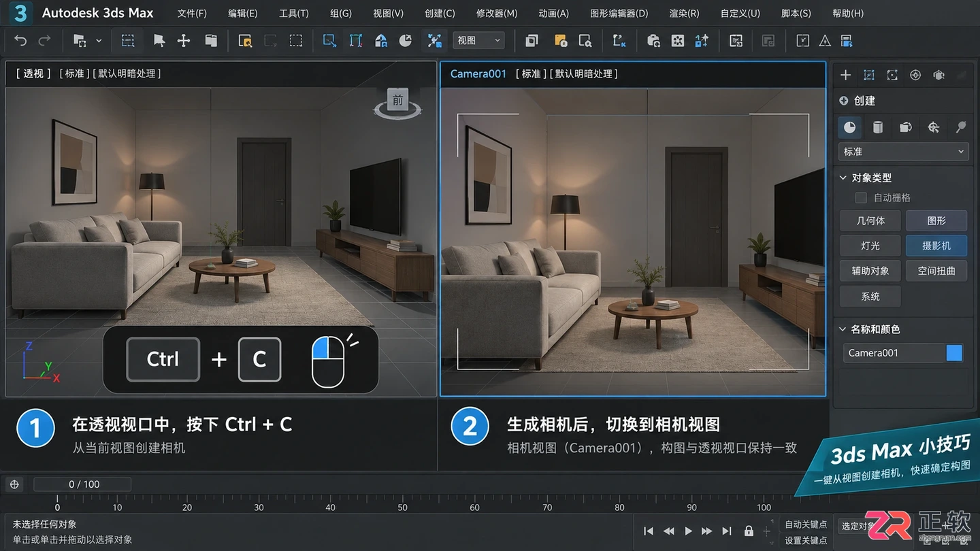Viewport: 980px width, 551px height.
Task: Click the 灯光 button
Action: (870, 246)
